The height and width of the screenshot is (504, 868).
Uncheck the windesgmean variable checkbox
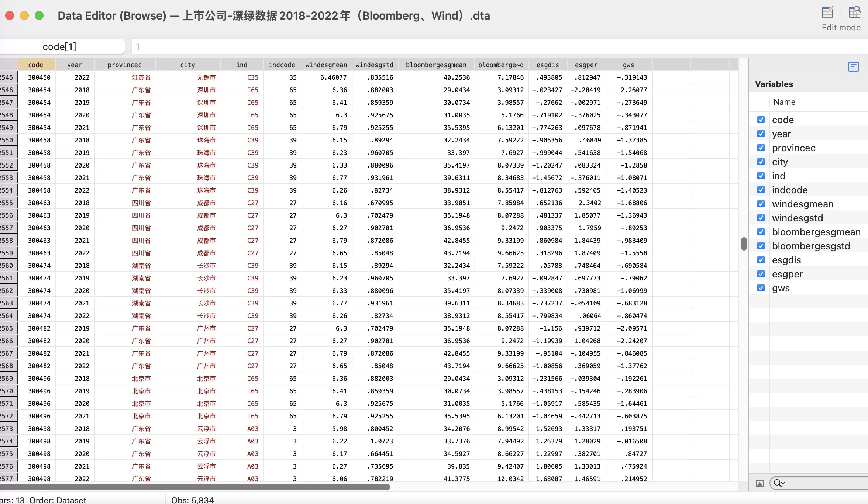[x=761, y=204]
